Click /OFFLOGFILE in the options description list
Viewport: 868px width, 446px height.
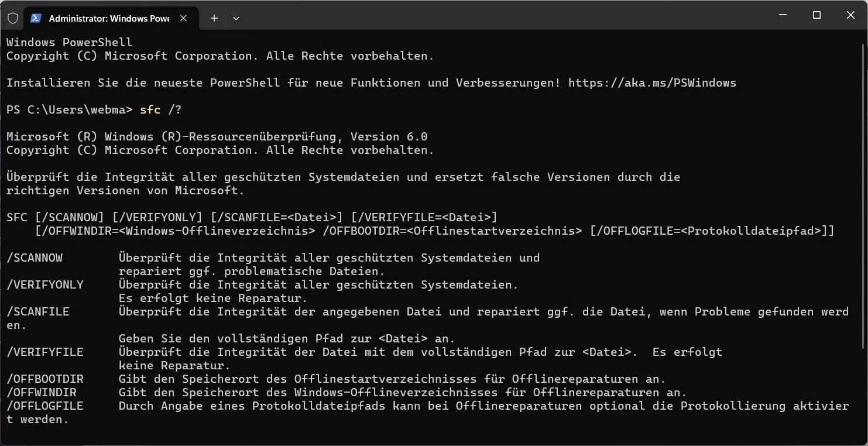click(x=45, y=406)
